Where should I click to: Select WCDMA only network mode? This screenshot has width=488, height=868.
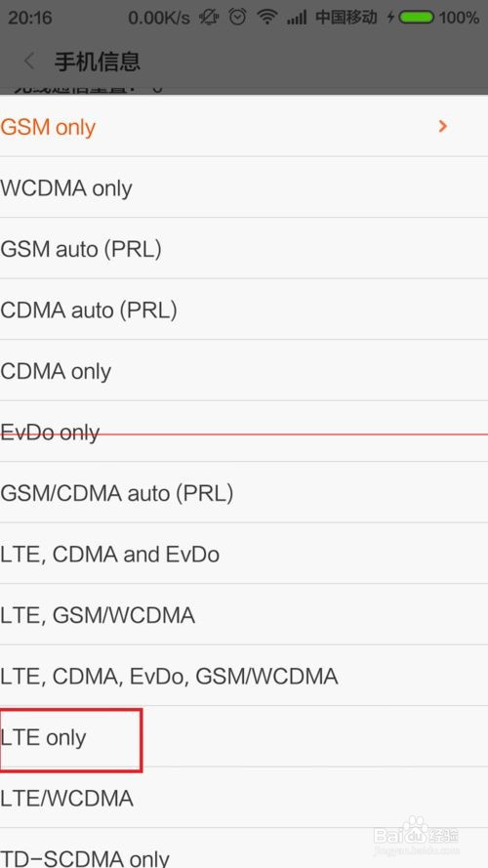point(244,187)
